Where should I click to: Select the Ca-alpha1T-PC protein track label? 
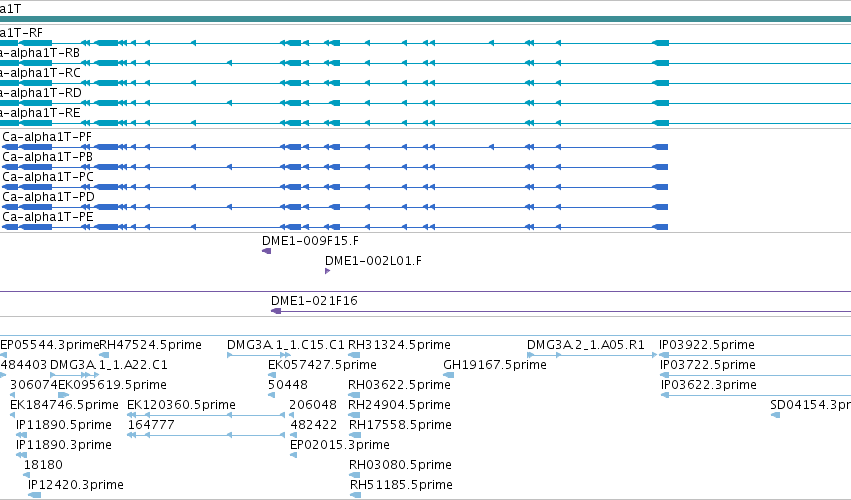48,177
